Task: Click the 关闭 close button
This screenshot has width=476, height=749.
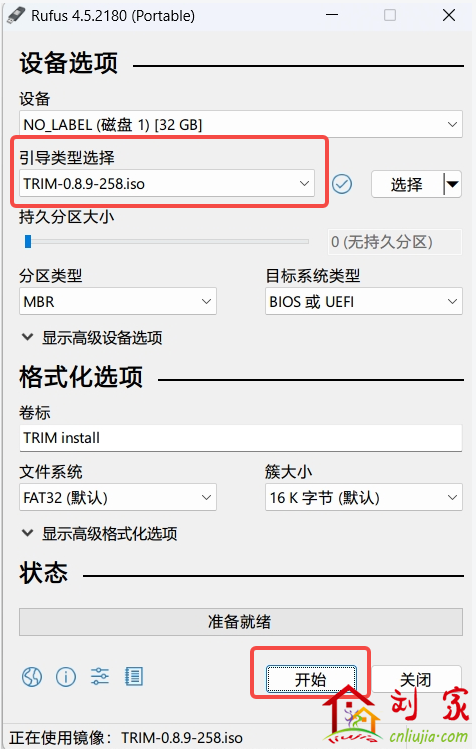Action: click(x=416, y=679)
